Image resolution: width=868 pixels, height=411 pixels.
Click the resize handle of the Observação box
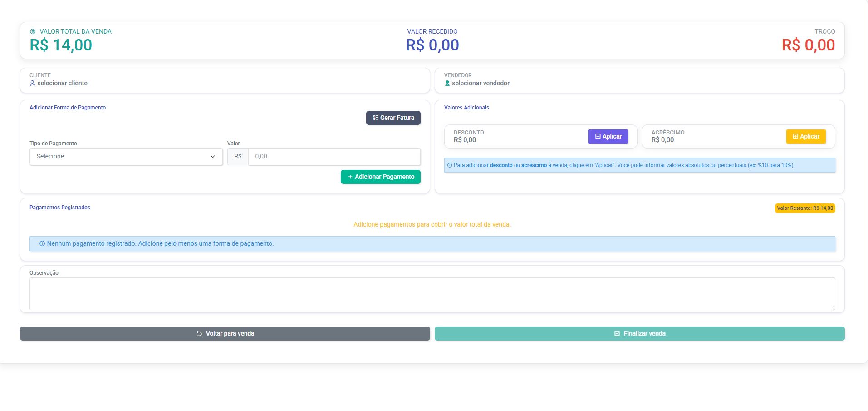point(832,307)
